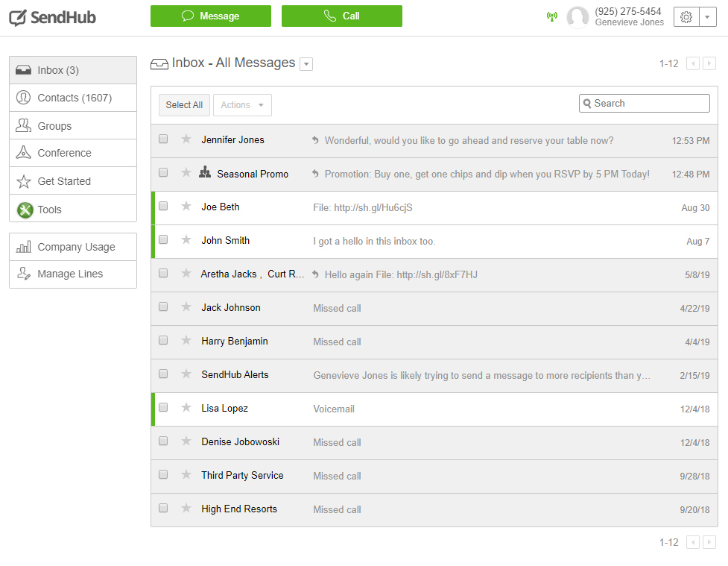Click the green signal status icon
This screenshot has height=566, width=728.
552,16
